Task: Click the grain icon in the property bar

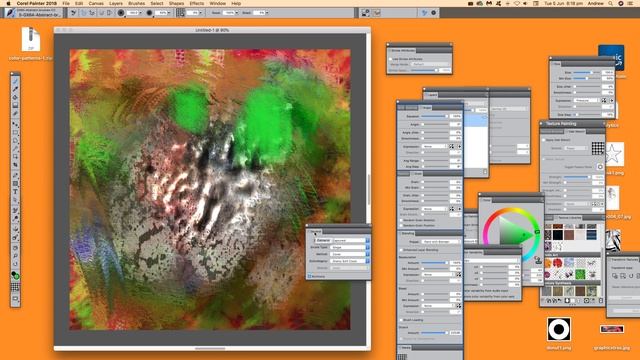Action: 180,13
